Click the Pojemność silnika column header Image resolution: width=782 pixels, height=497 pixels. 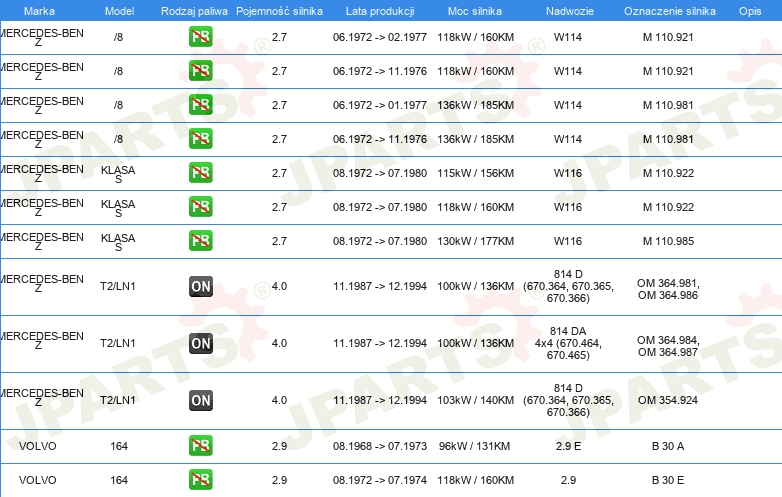click(279, 11)
